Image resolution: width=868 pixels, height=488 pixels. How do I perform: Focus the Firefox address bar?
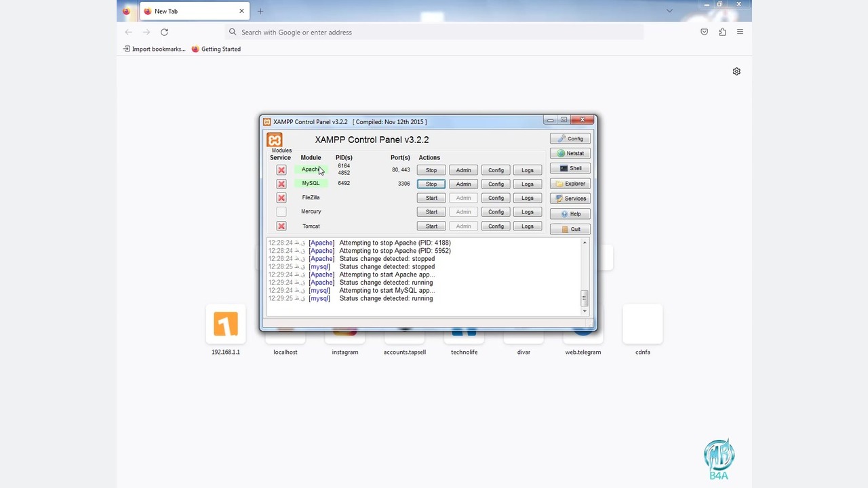click(x=434, y=32)
